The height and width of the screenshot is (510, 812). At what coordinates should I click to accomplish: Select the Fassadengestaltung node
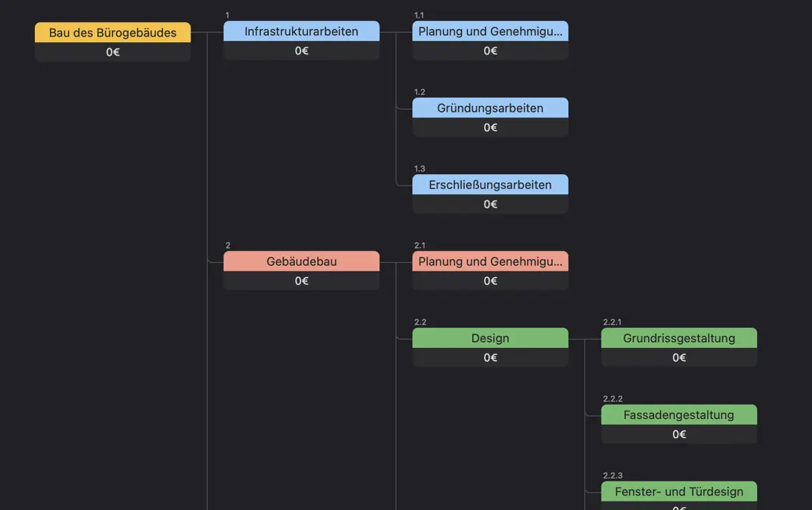[679, 415]
